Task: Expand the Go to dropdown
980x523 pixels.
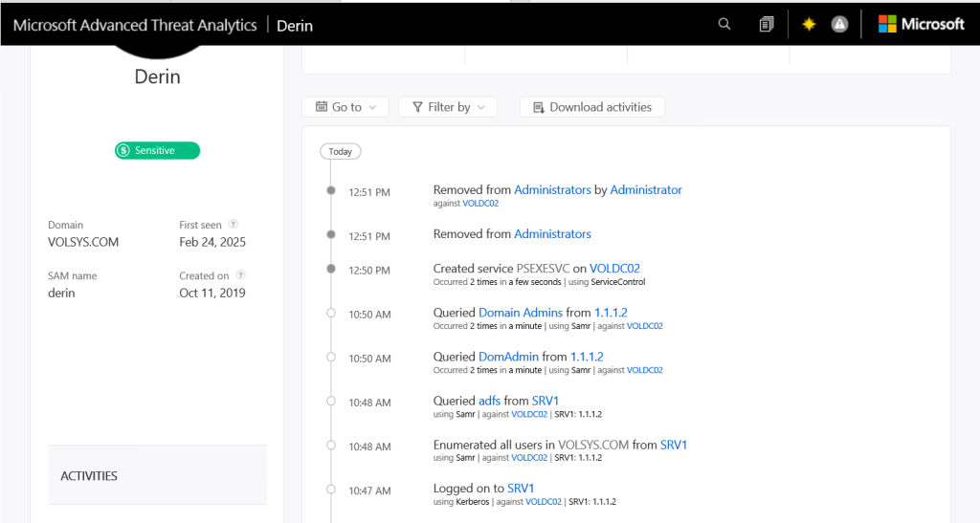Action: coord(345,107)
